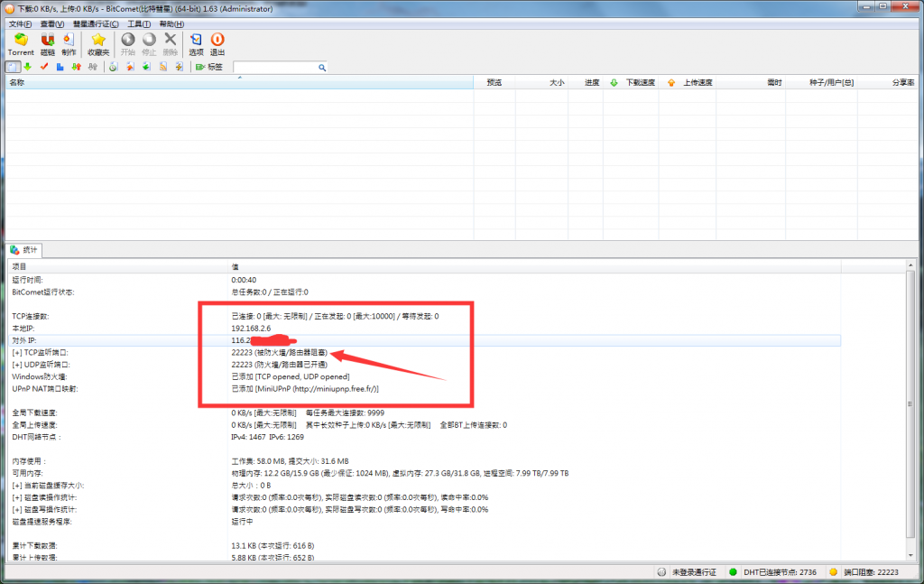924x584 pixels.
Task: Open the 彗星通行证(C) menu
Action: coord(96,24)
